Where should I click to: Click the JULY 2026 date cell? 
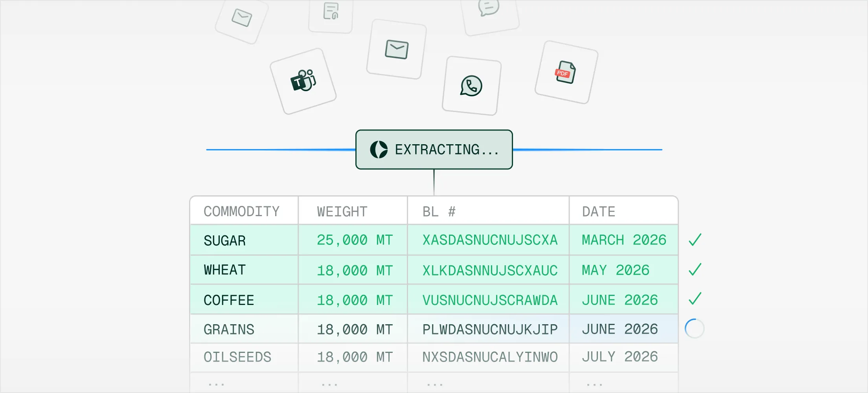pyautogui.click(x=624, y=357)
